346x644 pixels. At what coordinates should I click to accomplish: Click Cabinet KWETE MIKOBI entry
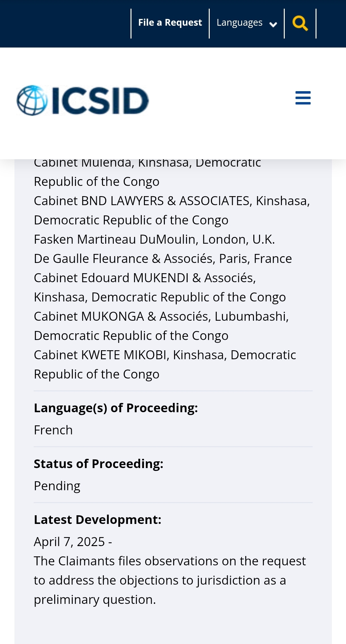[x=165, y=365]
